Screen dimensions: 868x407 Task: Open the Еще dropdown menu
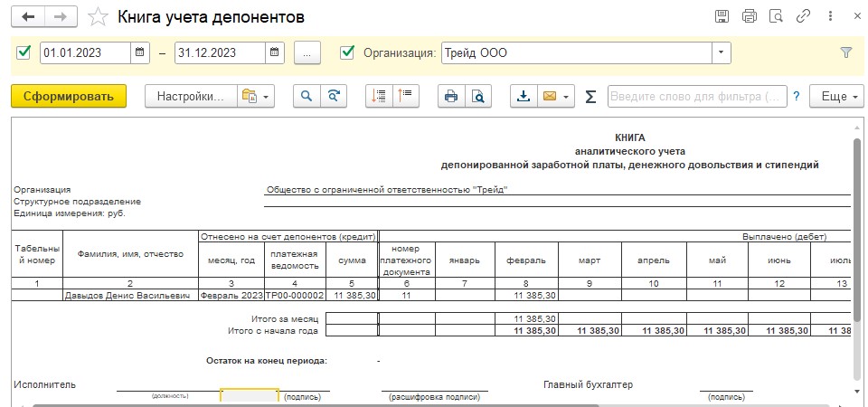point(836,96)
